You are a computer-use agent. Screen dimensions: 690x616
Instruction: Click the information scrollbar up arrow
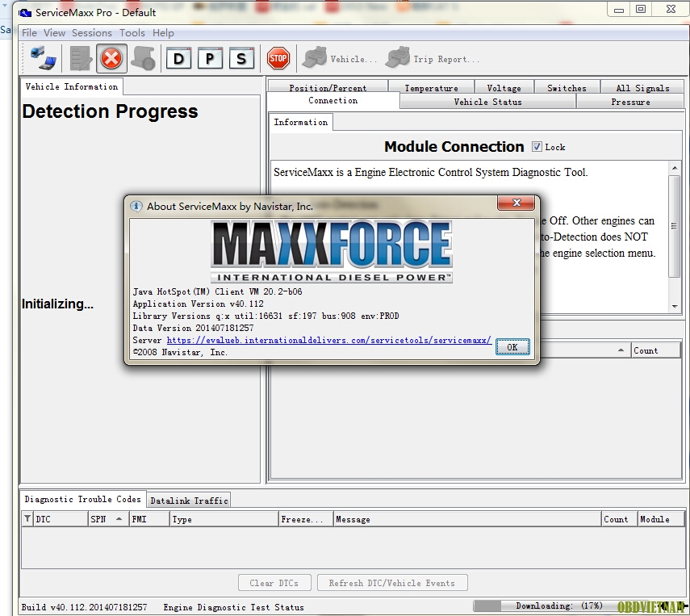(x=674, y=168)
